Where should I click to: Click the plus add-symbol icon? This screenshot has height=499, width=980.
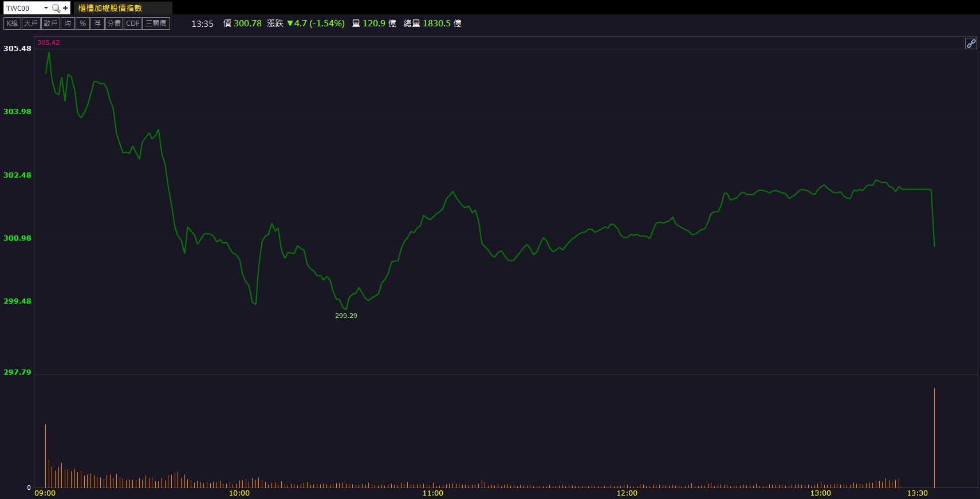click(x=65, y=8)
